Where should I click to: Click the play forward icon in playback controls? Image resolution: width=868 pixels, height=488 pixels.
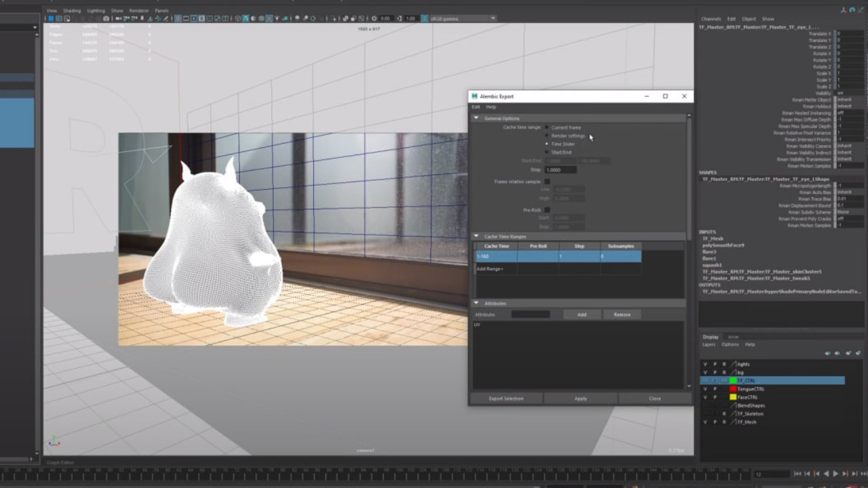[835, 474]
